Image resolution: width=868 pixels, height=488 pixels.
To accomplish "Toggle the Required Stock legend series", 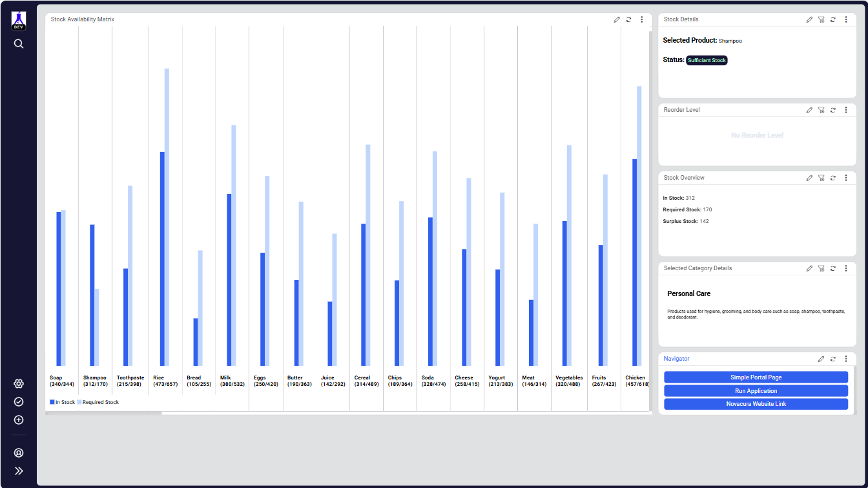I will (98, 403).
